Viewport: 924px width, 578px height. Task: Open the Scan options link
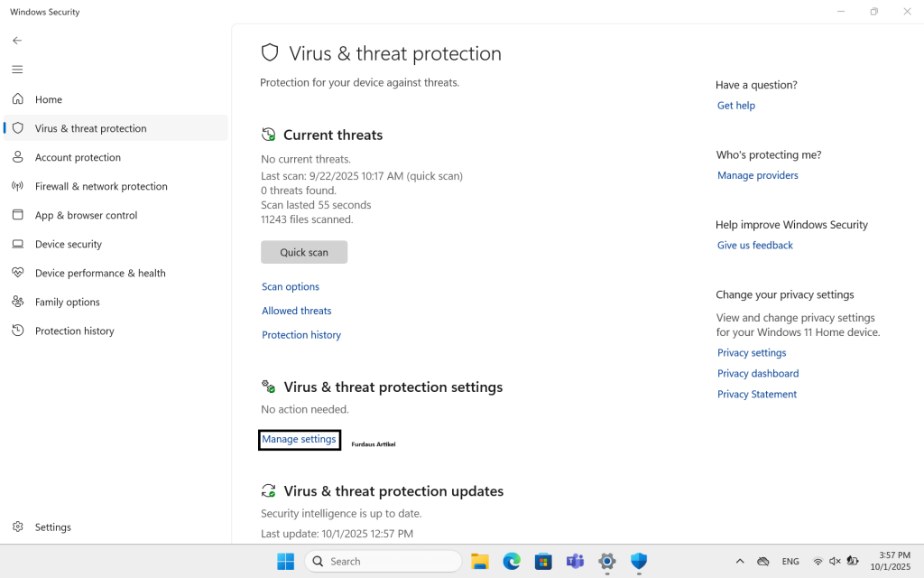click(291, 286)
